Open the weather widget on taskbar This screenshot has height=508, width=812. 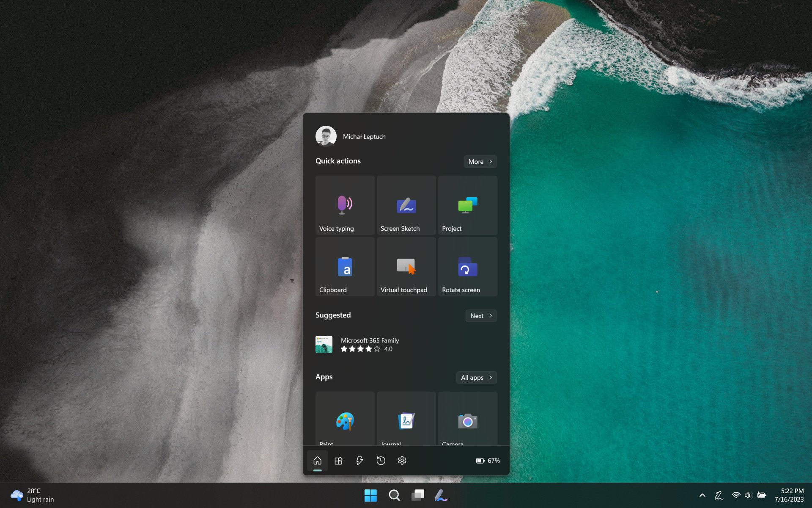tap(33, 495)
